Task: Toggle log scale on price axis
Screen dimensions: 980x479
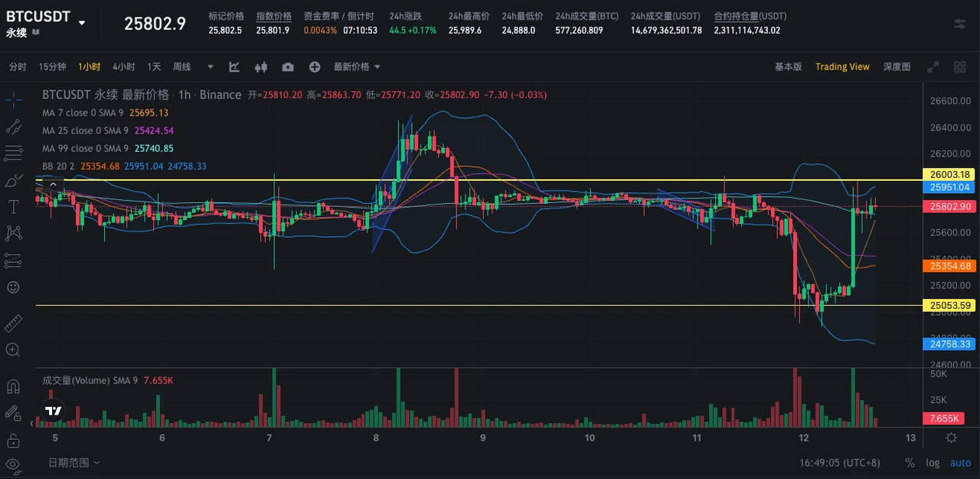Action: [x=933, y=463]
